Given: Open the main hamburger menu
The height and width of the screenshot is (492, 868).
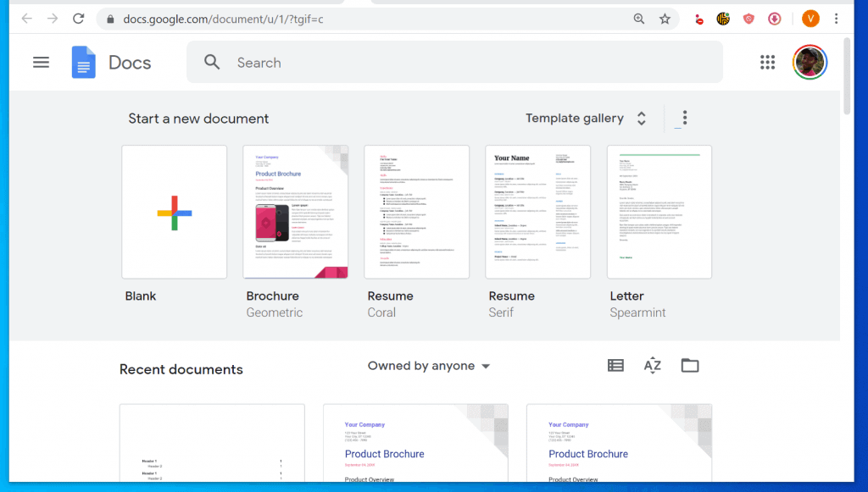Looking at the screenshot, I should click(41, 63).
